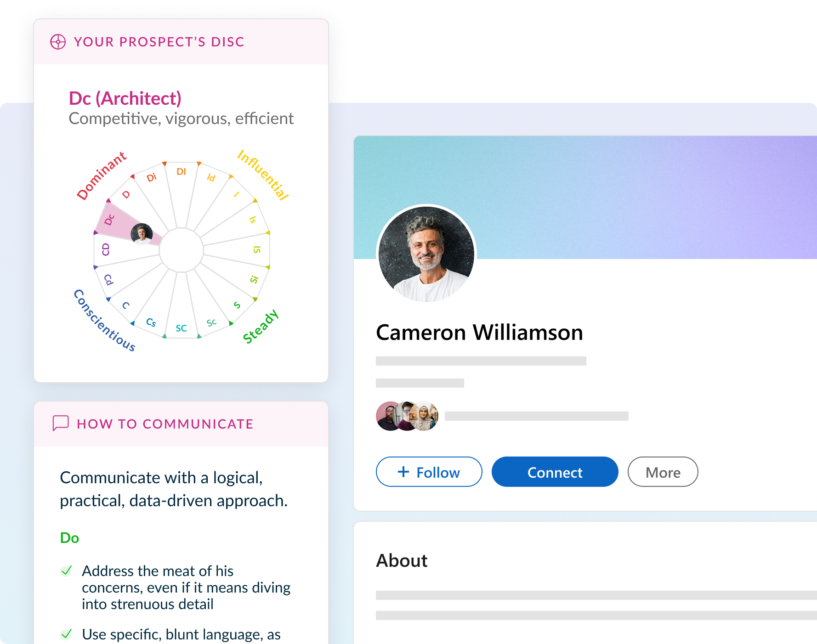The image size is (817, 644).
Task: Open the More options menu
Action: (663, 472)
